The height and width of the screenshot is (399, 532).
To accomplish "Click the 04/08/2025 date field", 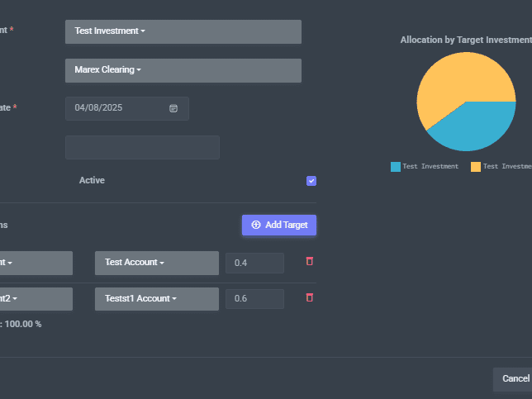I will [x=120, y=108].
